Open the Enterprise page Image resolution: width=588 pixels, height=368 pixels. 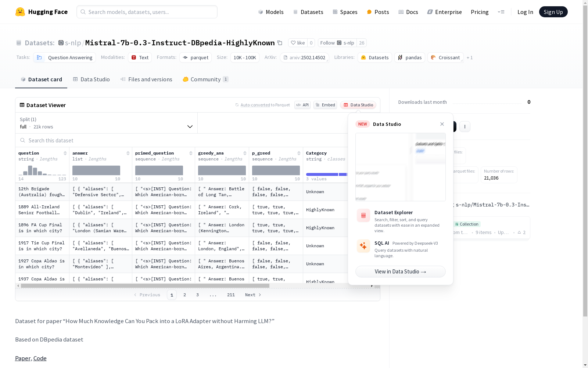pos(445,12)
